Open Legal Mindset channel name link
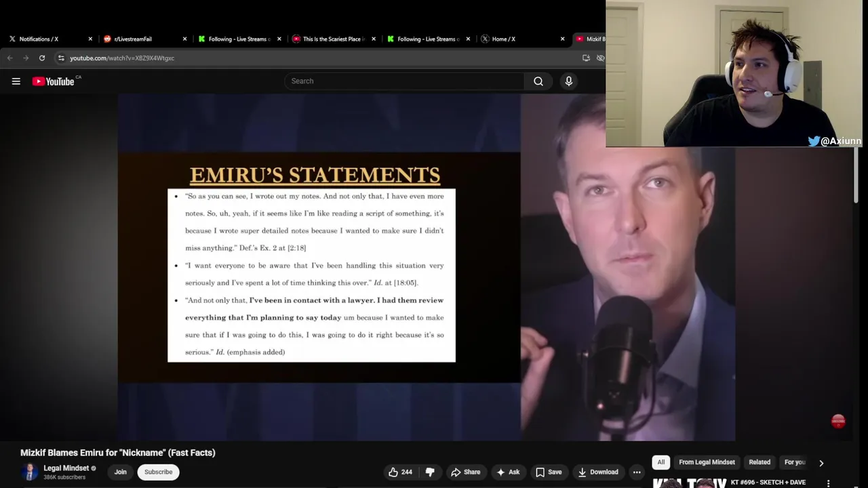This screenshot has width=868, height=488. (66, 468)
